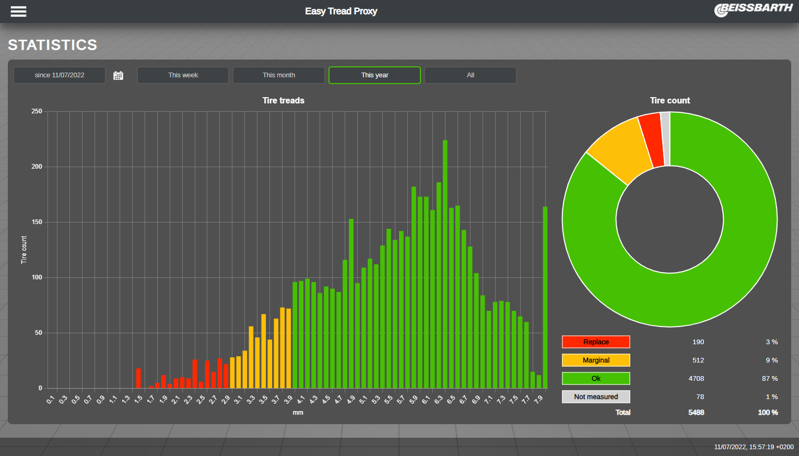Click the green Ok legend label
This screenshot has width=800, height=456.
pos(596,379)
